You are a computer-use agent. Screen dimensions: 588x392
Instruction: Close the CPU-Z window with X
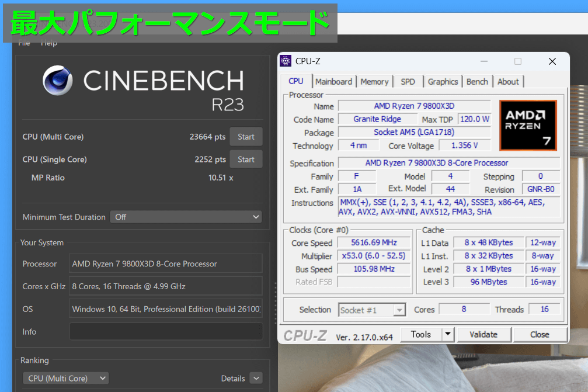pos(552,61)
